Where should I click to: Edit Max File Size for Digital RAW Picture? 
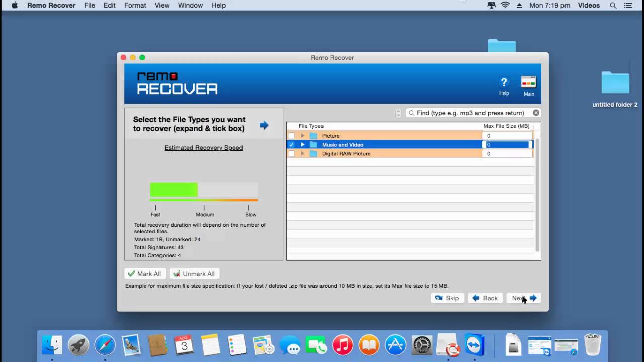(x=507, y=154)
